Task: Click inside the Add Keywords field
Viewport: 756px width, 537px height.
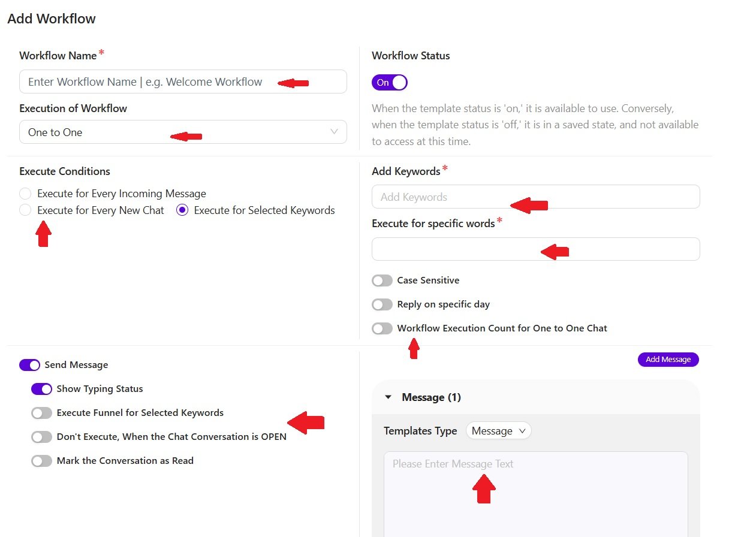Action: tap(535, 197)
